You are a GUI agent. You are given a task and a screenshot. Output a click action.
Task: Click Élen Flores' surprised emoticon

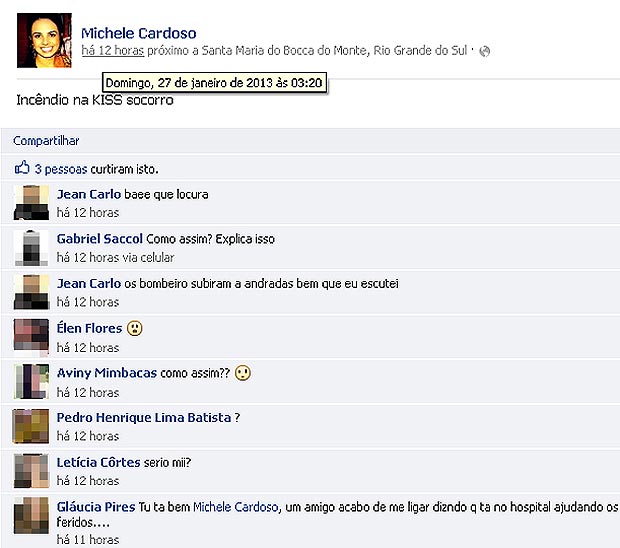(x=135, y=328)
